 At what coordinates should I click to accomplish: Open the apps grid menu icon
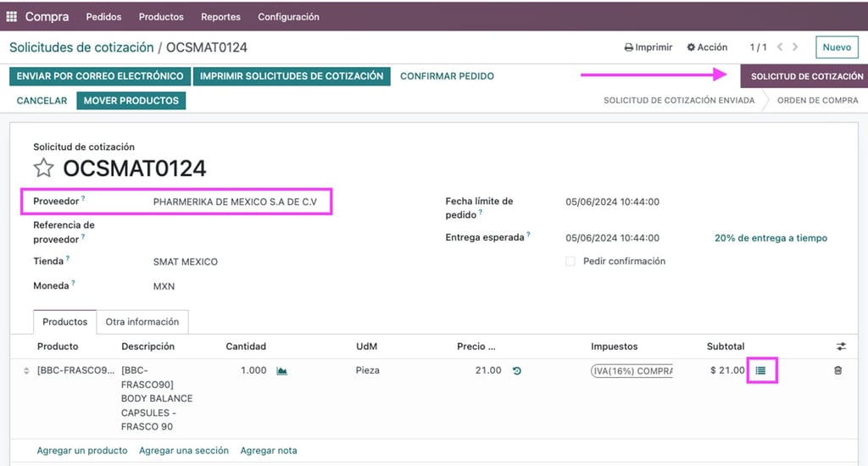[11, 17]
